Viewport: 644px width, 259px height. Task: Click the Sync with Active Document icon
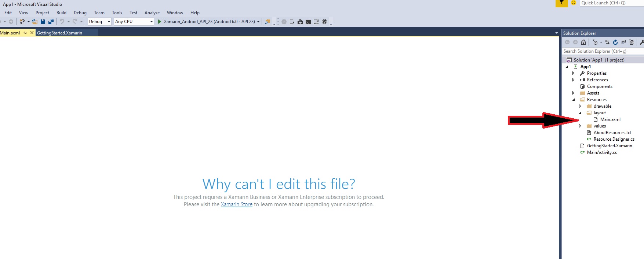[x=607, y=42]
